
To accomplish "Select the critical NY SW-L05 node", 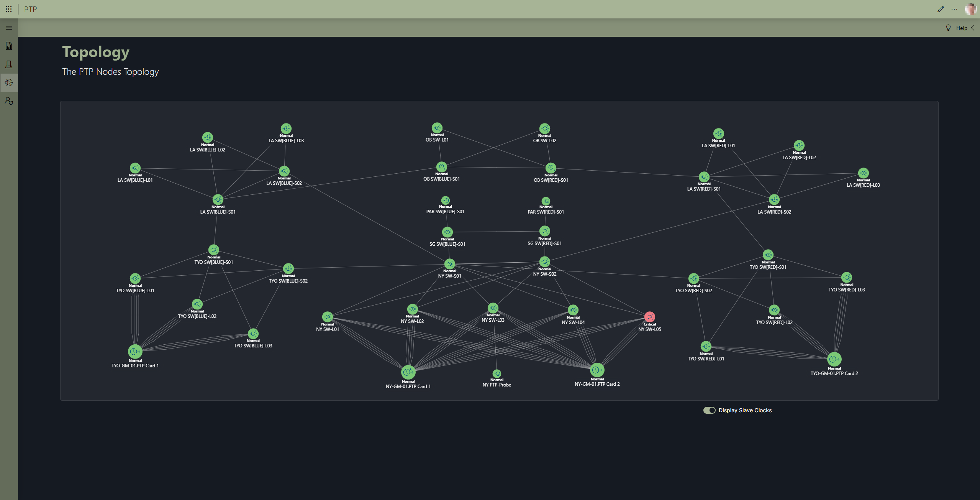I will (x=649, y=317).
